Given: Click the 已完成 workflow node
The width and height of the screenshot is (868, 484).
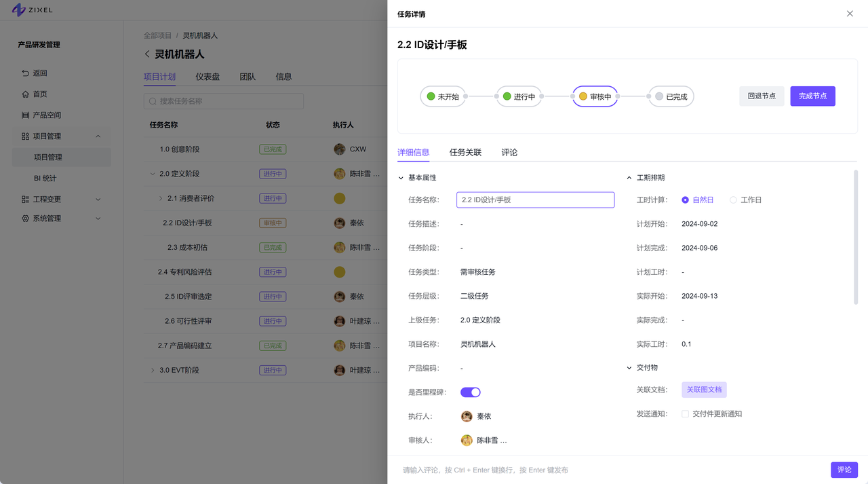Looking at the screenshot, I should [671, 96].
